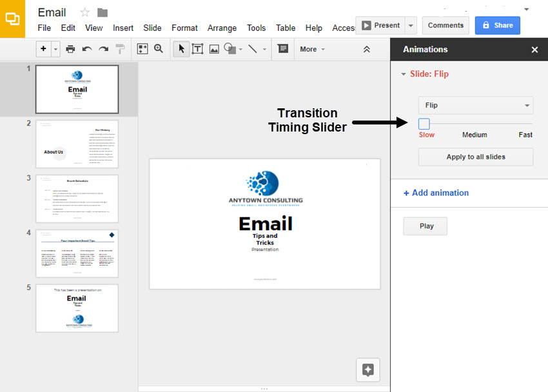
Task: Select the Shape tool
Action: tap(230, 48)
